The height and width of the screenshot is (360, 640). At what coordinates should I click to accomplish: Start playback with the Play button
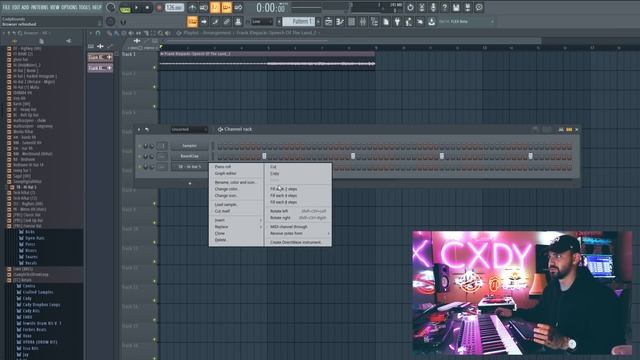point(136,8)
